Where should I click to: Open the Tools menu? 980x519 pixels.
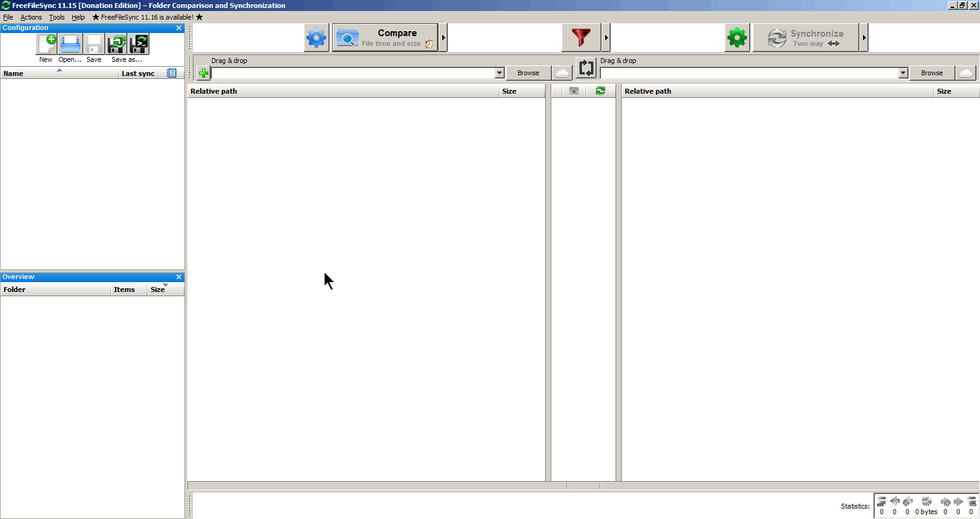[57, 17]
